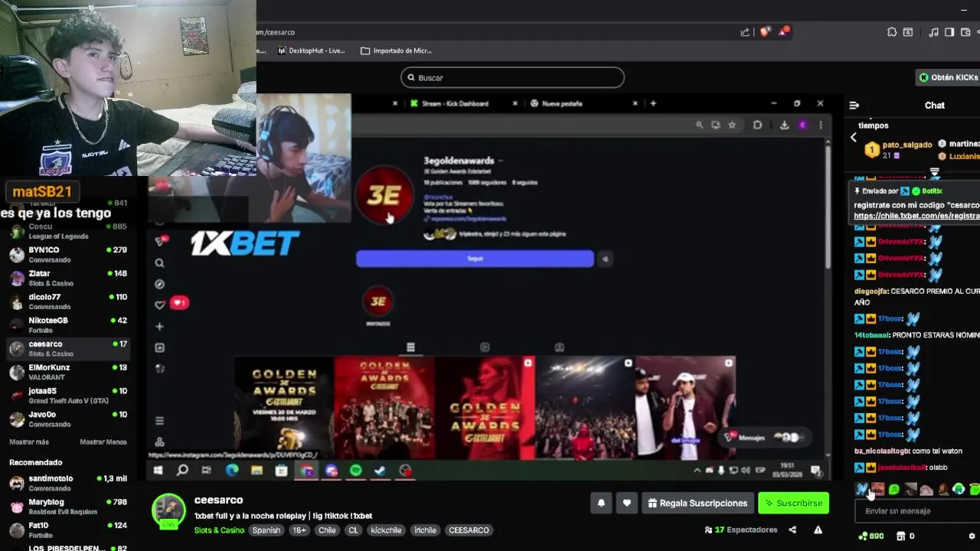Click the tab search icon in toolbar
The height and width of the screenshot is (551, 980).
tap(908, 32)
